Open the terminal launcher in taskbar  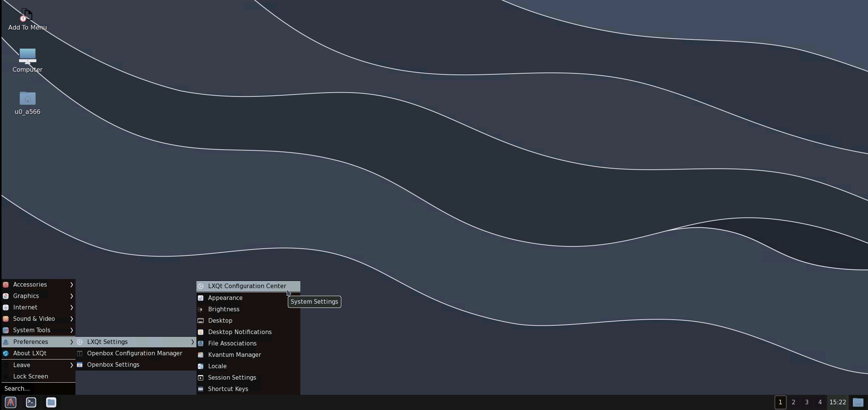(x=31, y=402)
